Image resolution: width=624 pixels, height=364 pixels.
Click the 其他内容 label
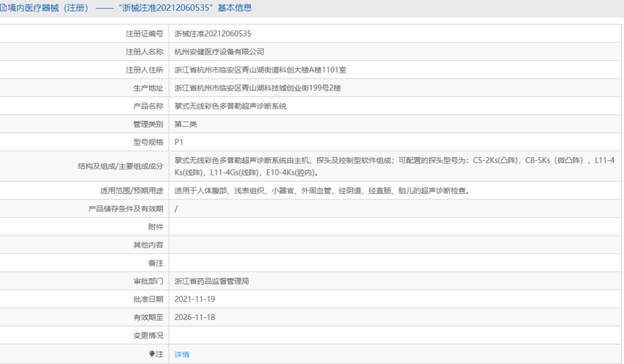click(148, 245)
